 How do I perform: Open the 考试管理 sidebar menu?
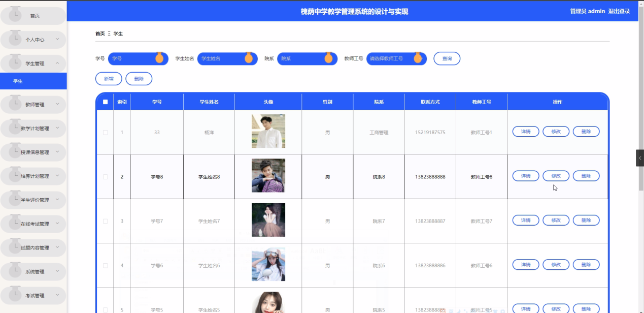pos(33,296)
